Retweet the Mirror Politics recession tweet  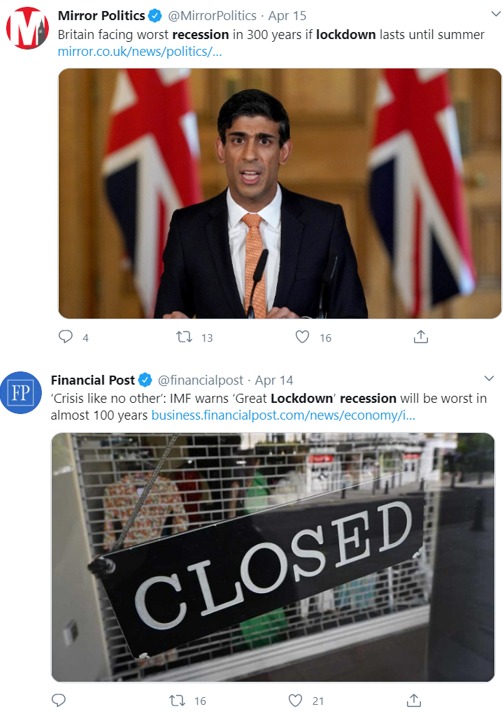[x=184, y=337]
